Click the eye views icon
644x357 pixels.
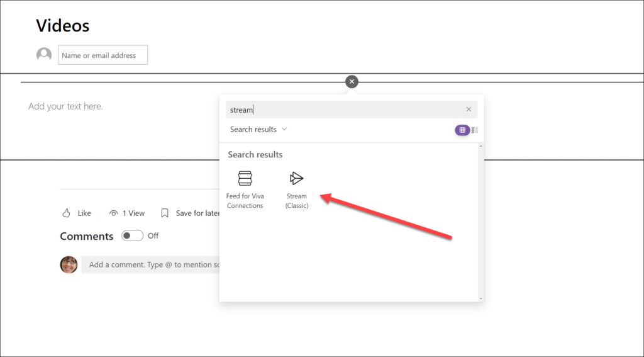113,213
